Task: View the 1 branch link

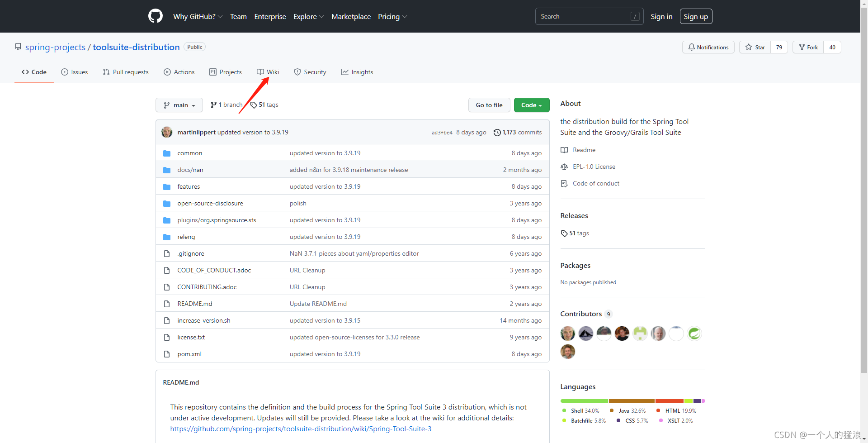Action: pos(226,105)
